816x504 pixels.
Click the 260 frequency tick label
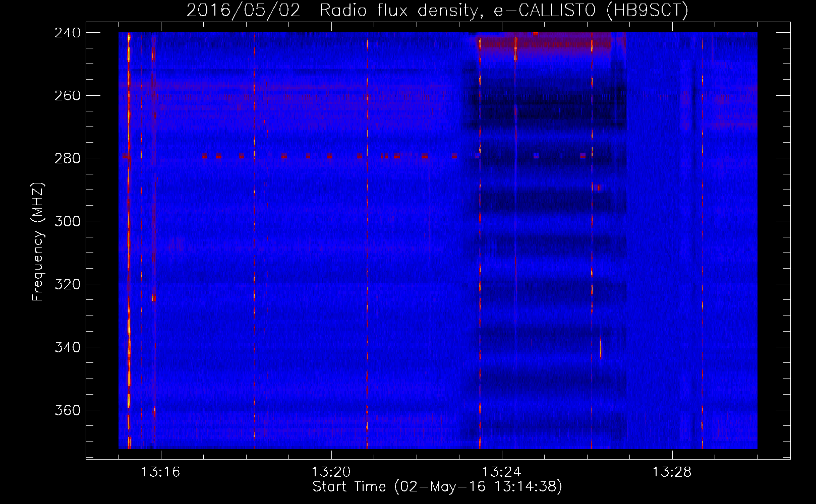pyautogui.click(x=68, y=96)
